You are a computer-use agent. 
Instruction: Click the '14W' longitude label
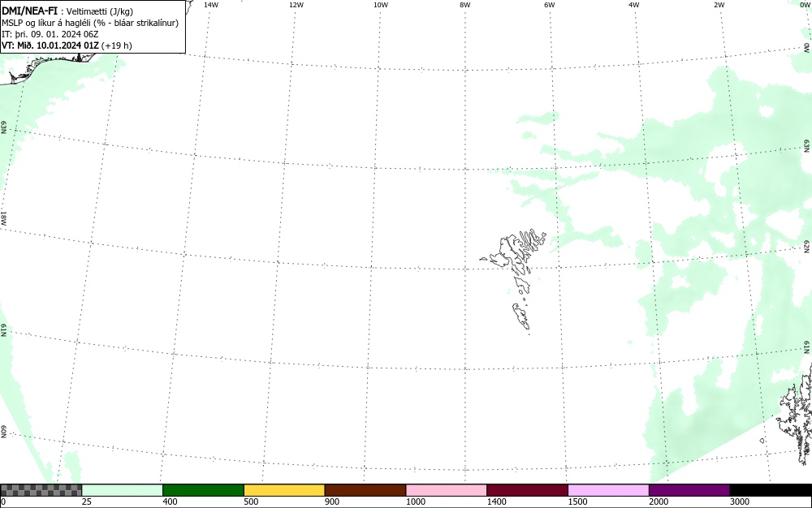pos(211,5)
